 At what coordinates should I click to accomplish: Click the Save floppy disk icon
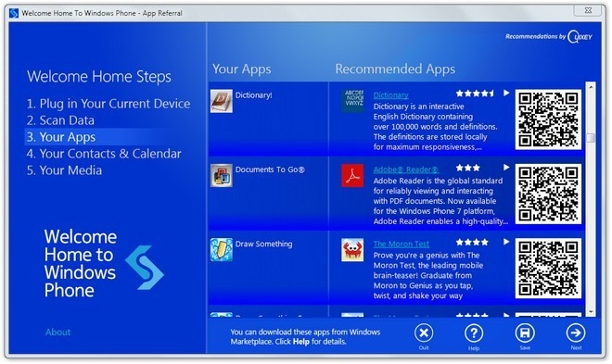(x=525, y=333)
